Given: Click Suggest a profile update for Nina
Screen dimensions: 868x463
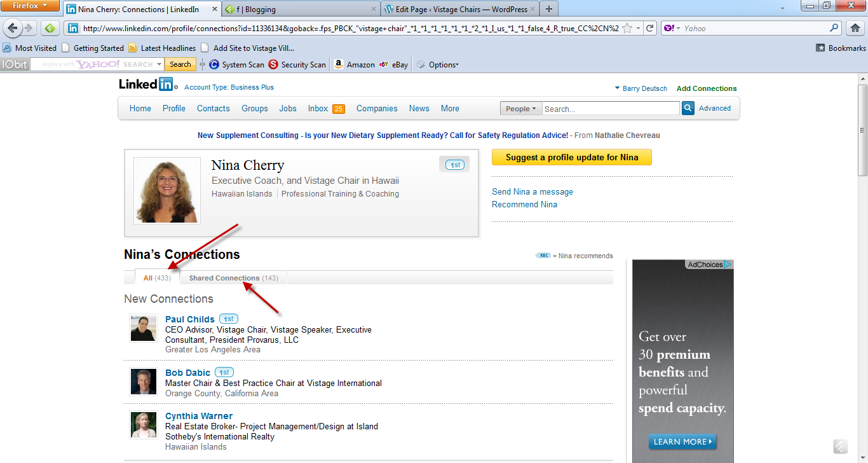Looking at the screenshot, I should coord(571,157).
